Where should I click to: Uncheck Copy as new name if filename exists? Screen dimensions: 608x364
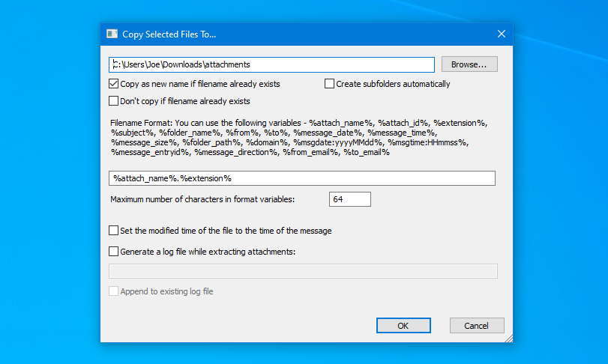[x=114, y=84]
